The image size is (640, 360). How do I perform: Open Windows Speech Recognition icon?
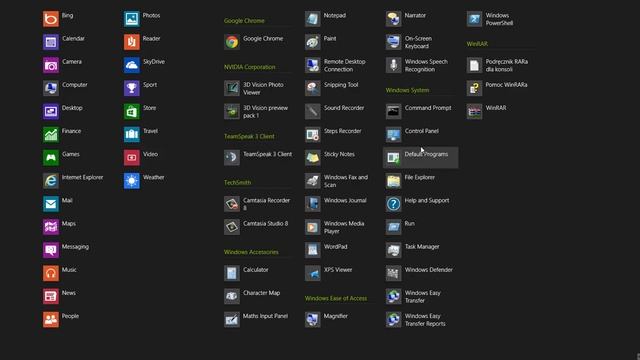[393, 65]
